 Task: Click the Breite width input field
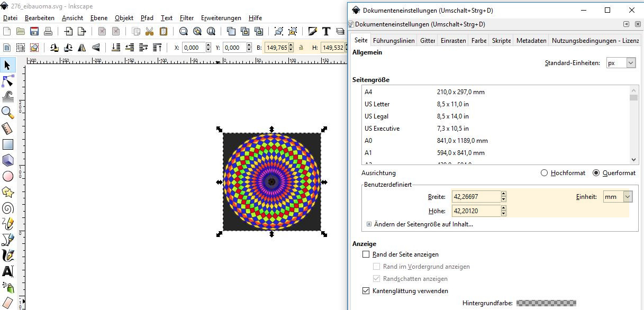tap(476, 197)
